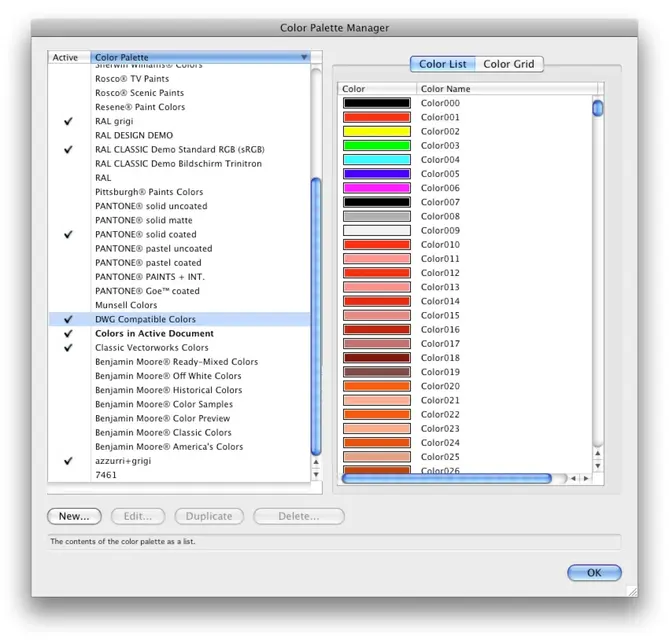Toggle active checkmark for PANTONE solid coated
Image resolution: width=669 pixels, height=640 pixels.
(68, 234)
